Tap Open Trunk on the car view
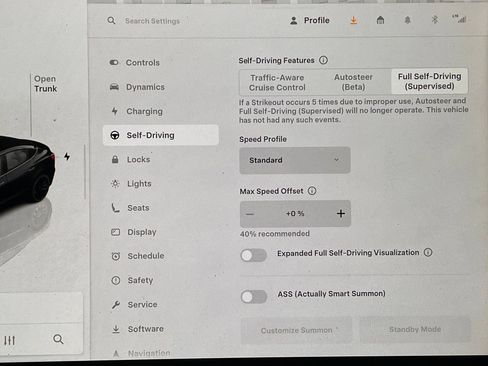 click(x=45, y=84)
